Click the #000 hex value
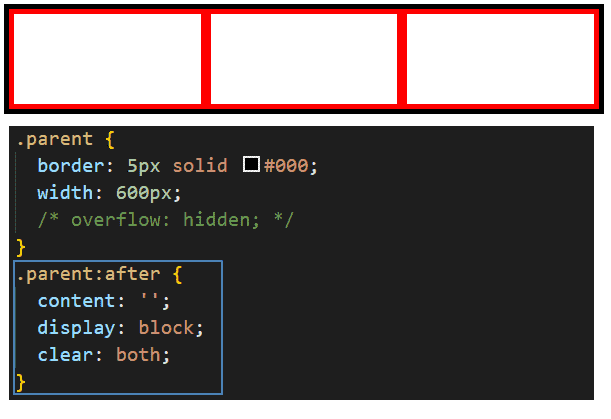 tap(286, 166)
